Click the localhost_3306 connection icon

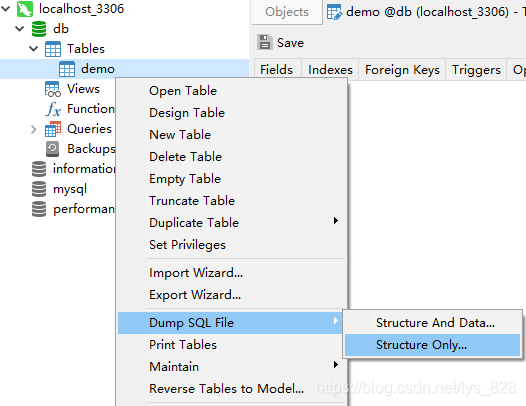tap(25, 9)
